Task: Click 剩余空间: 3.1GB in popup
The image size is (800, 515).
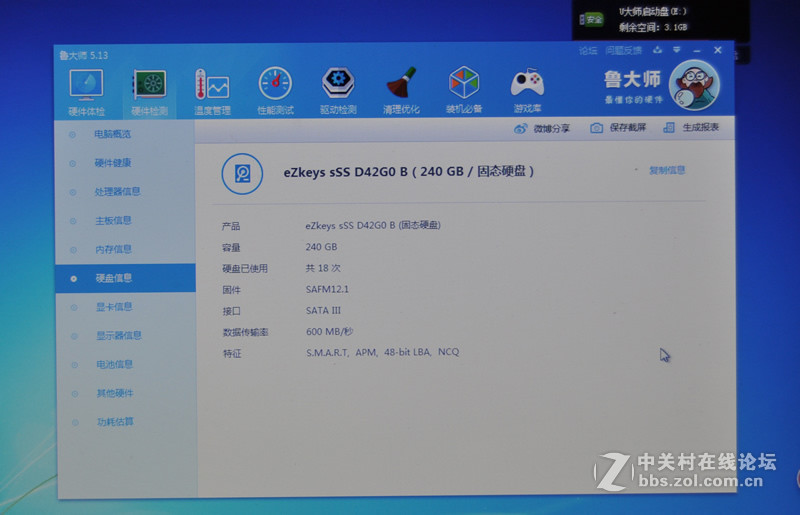Action: [x=654, y=27]
